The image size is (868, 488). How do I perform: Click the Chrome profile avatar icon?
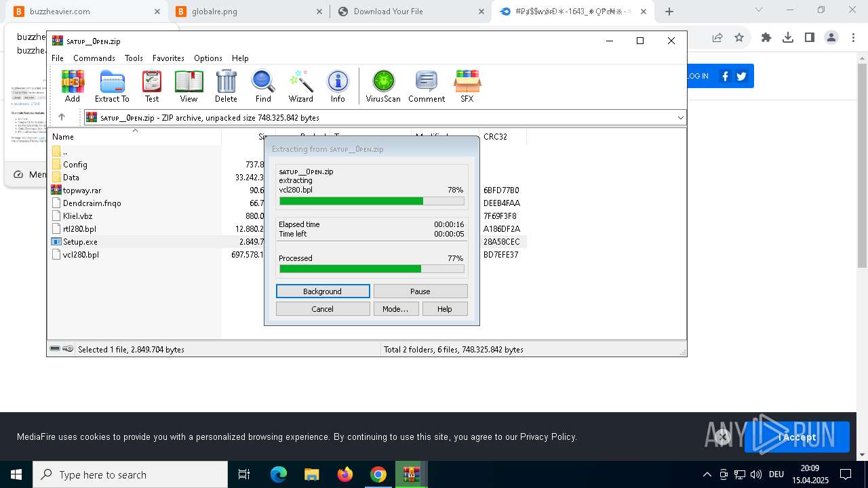pyautogui.click(x=831, y=38)
